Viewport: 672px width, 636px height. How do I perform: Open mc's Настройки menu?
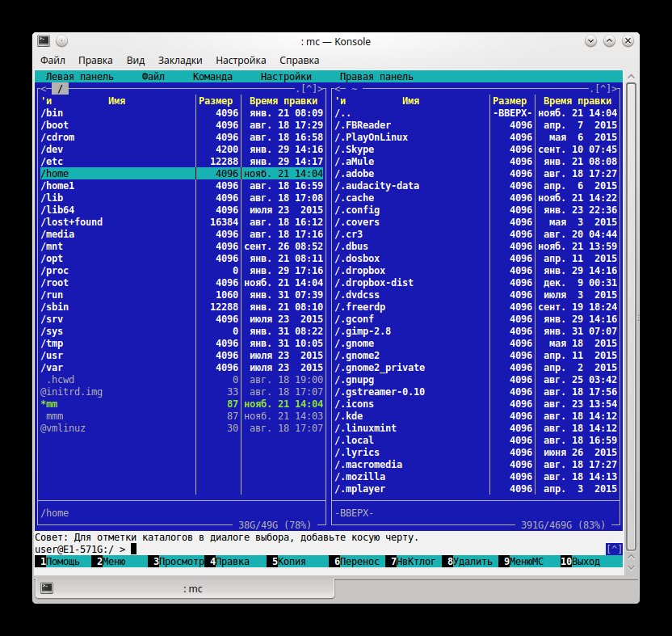(x=286, y=77)
